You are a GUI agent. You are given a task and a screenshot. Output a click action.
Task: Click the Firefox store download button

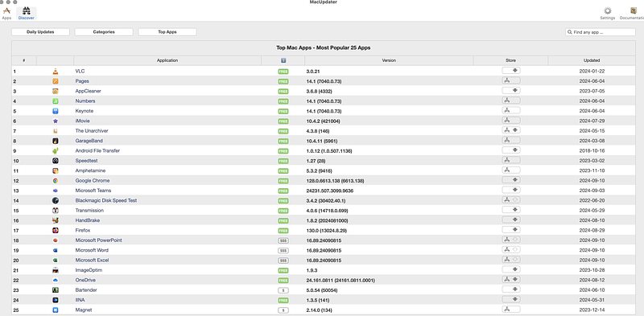[511, 230]
